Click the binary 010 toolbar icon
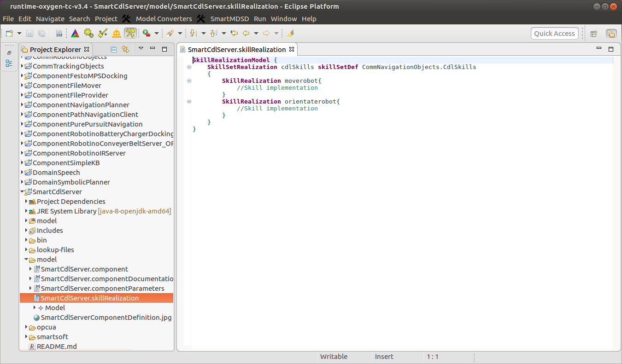The image size is (622, 364). [59, 33]
